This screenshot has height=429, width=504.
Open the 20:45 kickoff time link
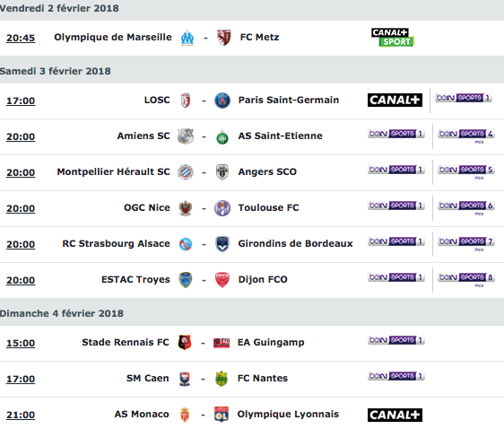[x=21, y=39]
